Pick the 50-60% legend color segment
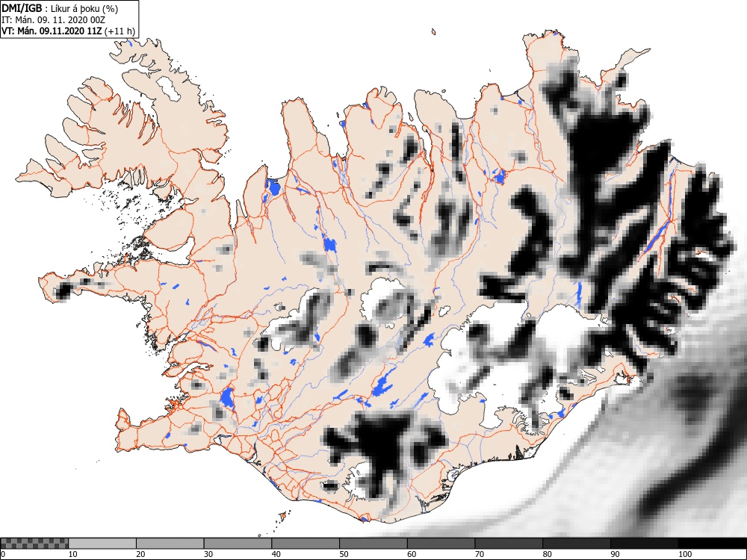Viewport: 747px width, 560px height. 373,544
